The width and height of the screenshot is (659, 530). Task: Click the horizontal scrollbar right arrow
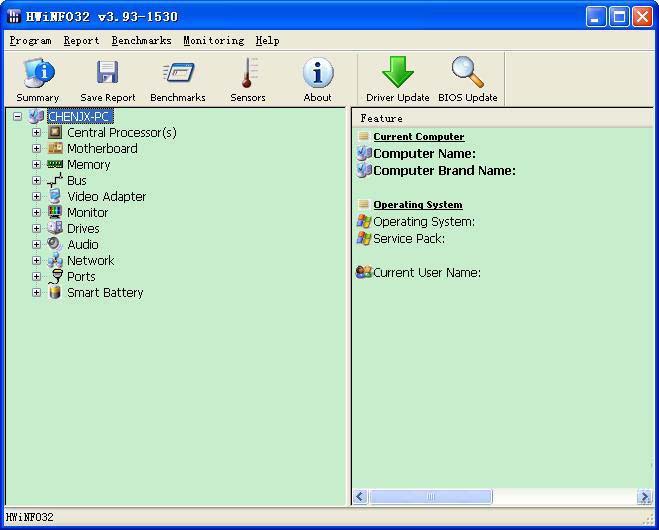click(644, 497)
